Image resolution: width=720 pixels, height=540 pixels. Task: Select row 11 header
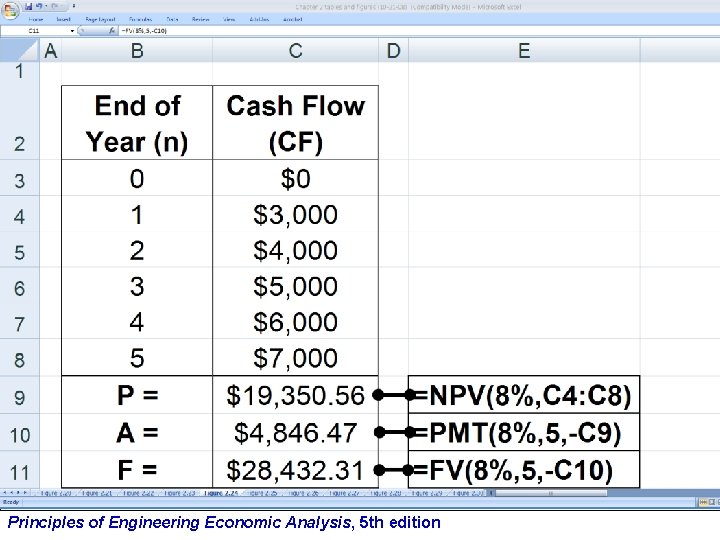20,470
